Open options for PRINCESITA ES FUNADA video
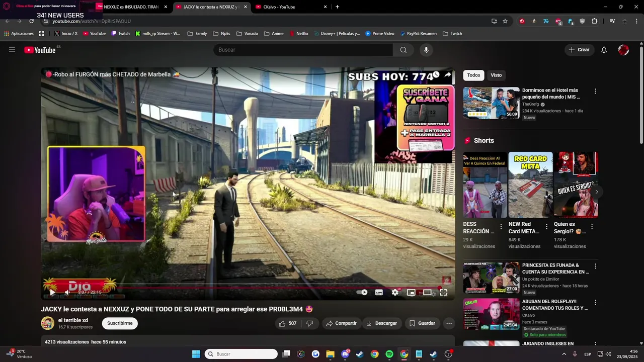 595,266
